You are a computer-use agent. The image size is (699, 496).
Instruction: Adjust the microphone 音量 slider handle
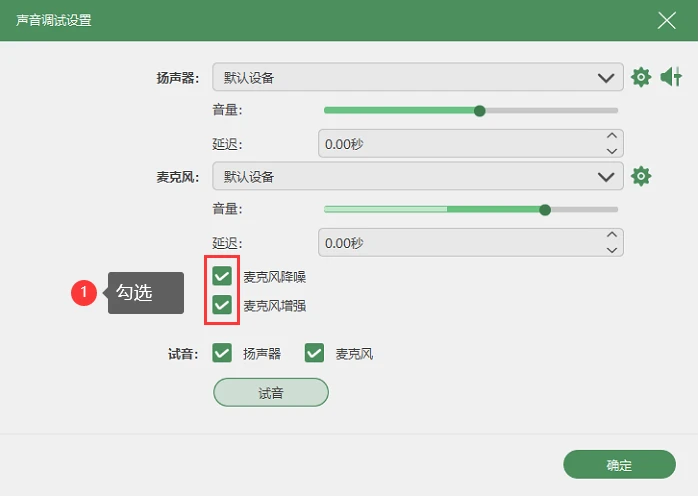pos(545,209)
